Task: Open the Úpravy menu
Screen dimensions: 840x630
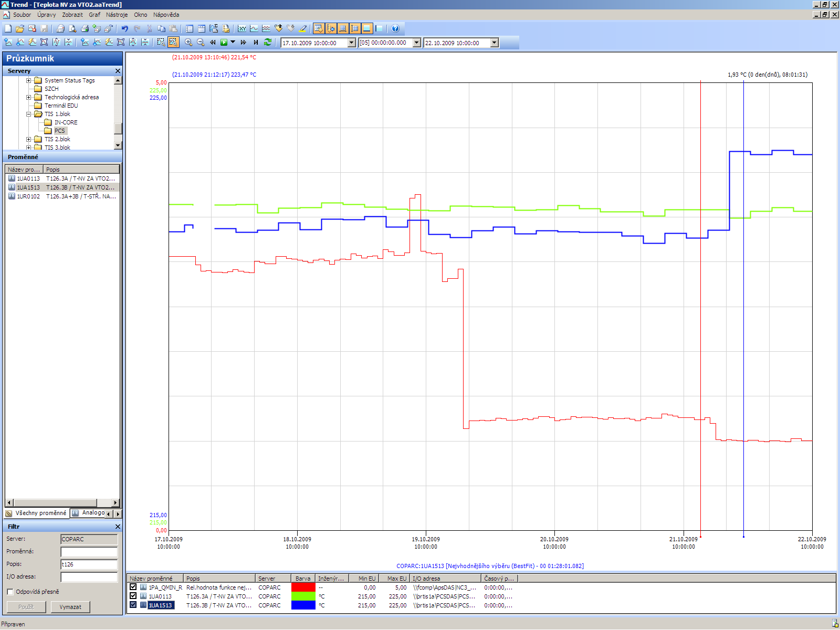Action: (x=46, y=15)
